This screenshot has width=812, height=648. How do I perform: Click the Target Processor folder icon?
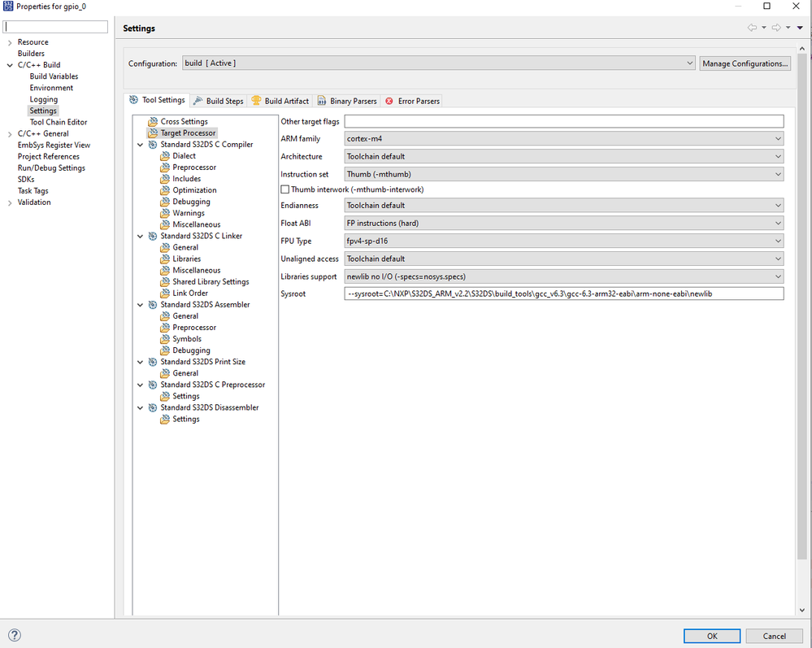coord(153,133)
